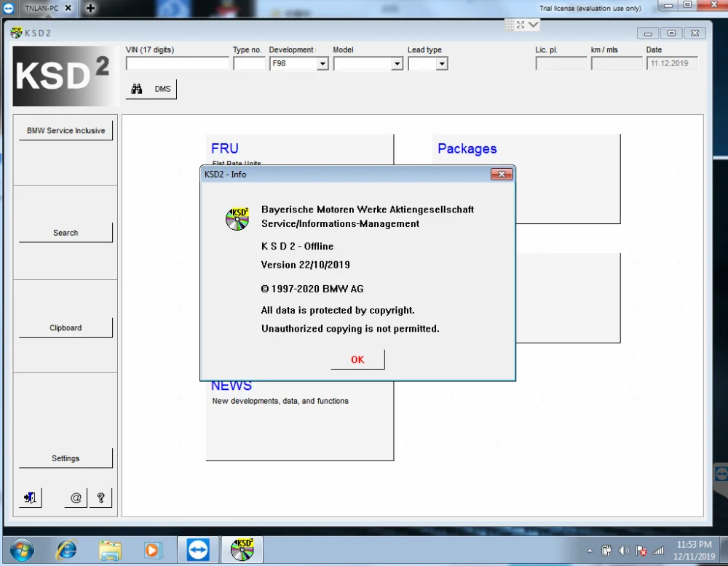This screenshot has width=728, height=566.
Task: Click the TeamViewer side panel handle
Action: 721,474
